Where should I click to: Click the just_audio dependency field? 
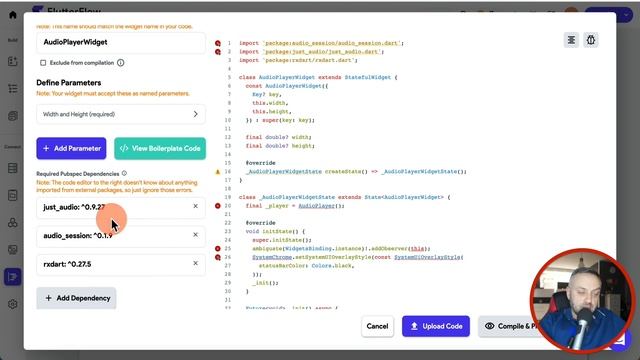tap(121, 207)
